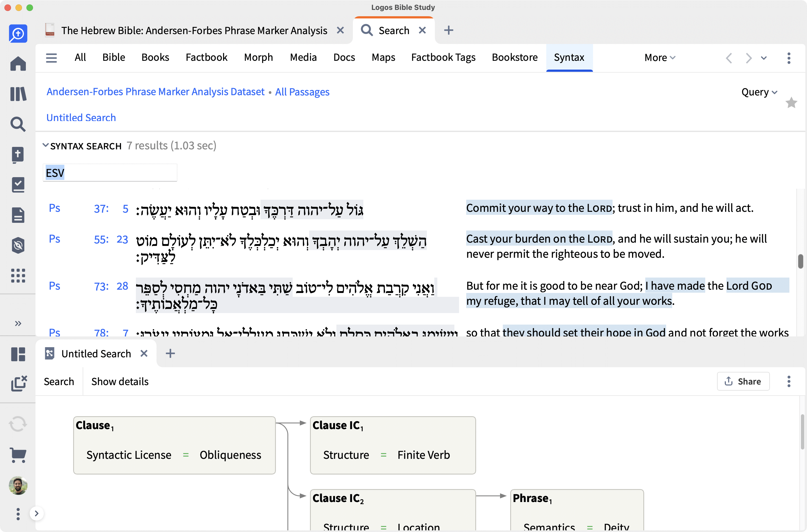Click the circular expand arrow button

pos(37,513)
